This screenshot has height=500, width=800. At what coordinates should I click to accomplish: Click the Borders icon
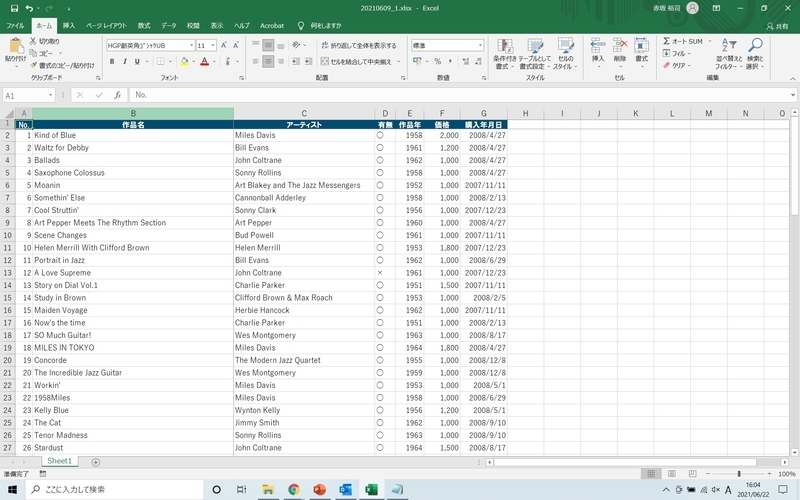click(161, 61)
